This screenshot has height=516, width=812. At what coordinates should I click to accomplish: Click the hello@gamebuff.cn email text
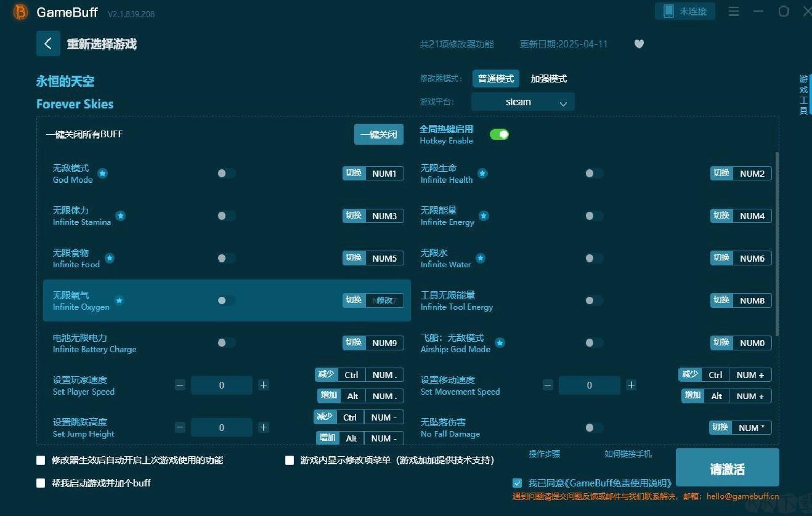pyautogui.click(x=742, y=496)
